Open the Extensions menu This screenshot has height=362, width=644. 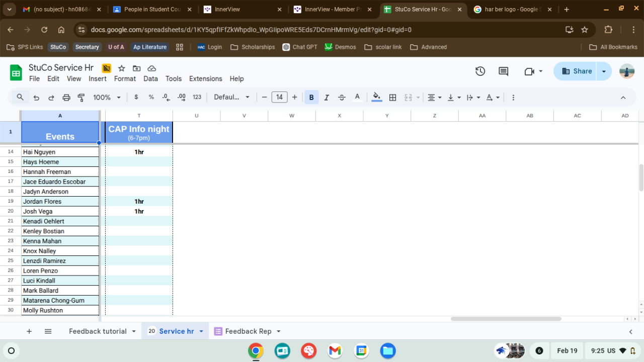[x=205, y=78]
